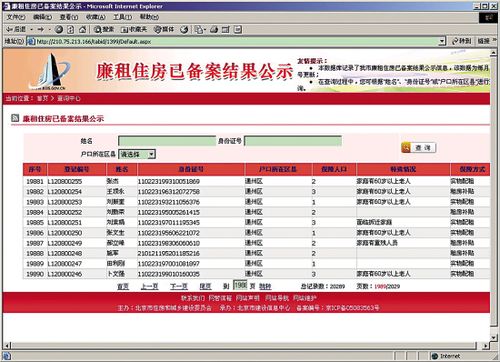Expand the address bar URL dropdown
Image resolution: width=500 pixels, height=362 pixels.
442,41
